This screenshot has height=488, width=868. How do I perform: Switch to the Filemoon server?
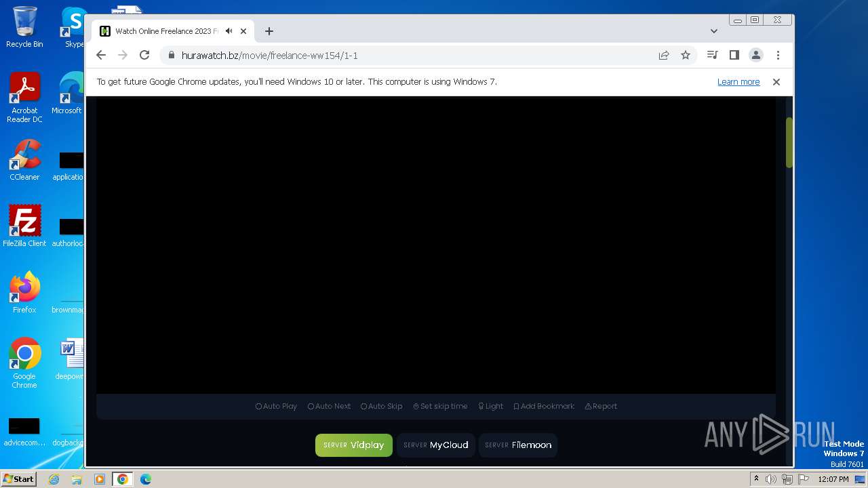pyautogui.click(x=518, y=445)
